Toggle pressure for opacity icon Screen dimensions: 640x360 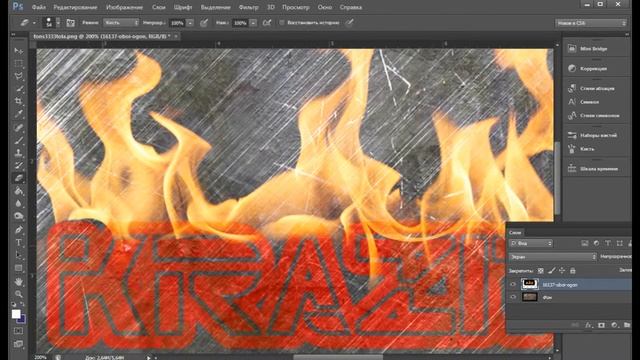point(204,23)
